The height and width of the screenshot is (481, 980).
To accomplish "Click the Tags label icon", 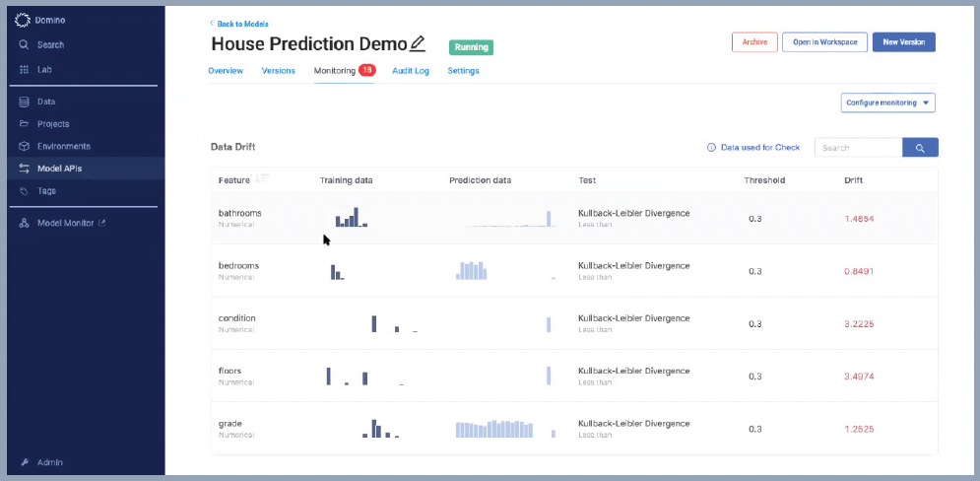I will tap(24, 191).
